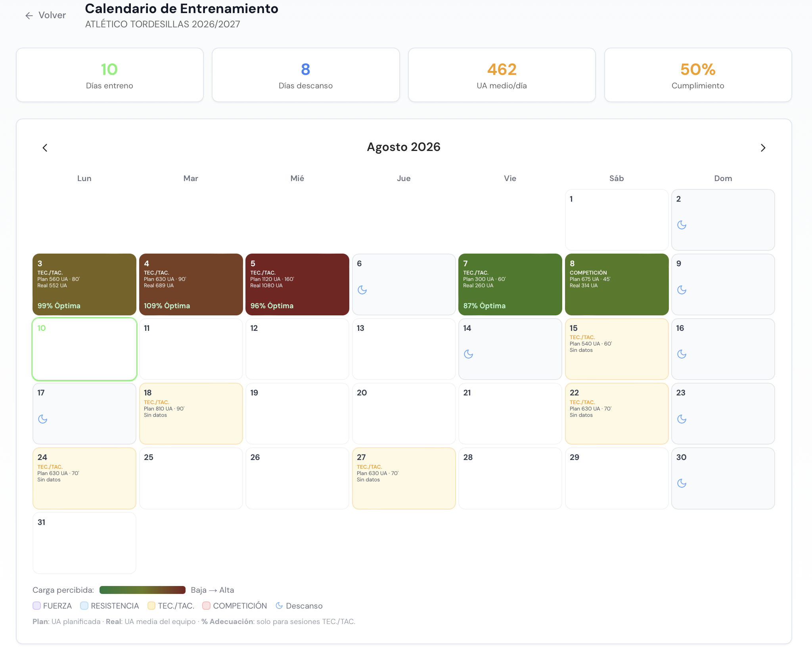This screenshot has width=812, height=649.
Task: Click the rest moon icon on day 23
Action: [682, 419]
